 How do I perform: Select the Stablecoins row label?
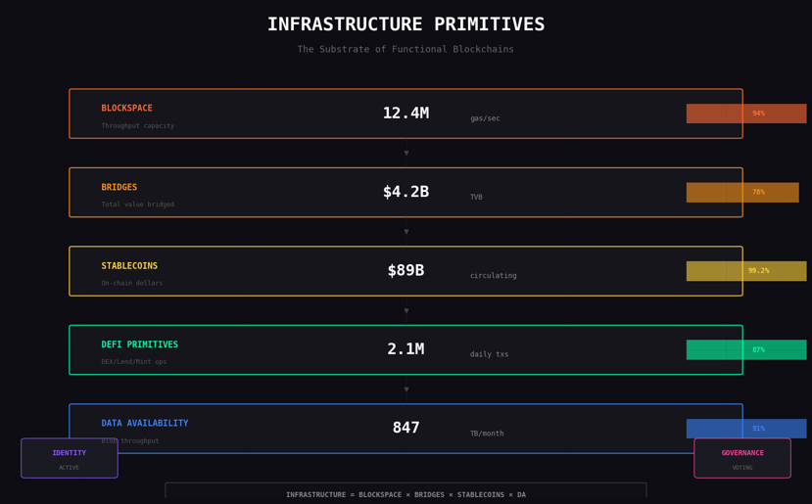click(x=129, y=266)
